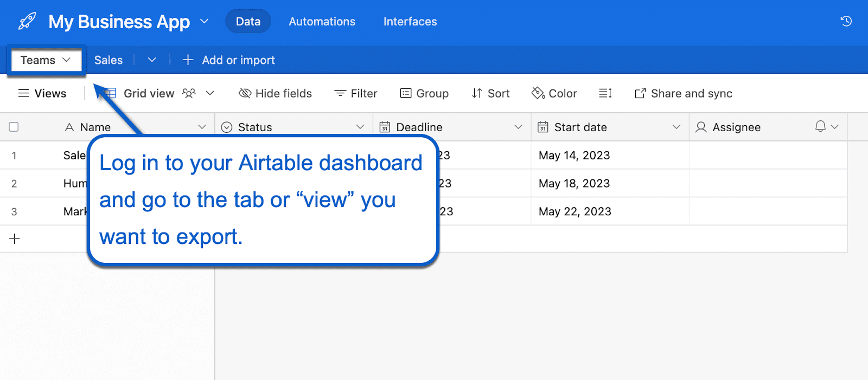This screenshot has height=380, width=868.
Task: Click the Sort arrows tool
Action: pos(490,93)
